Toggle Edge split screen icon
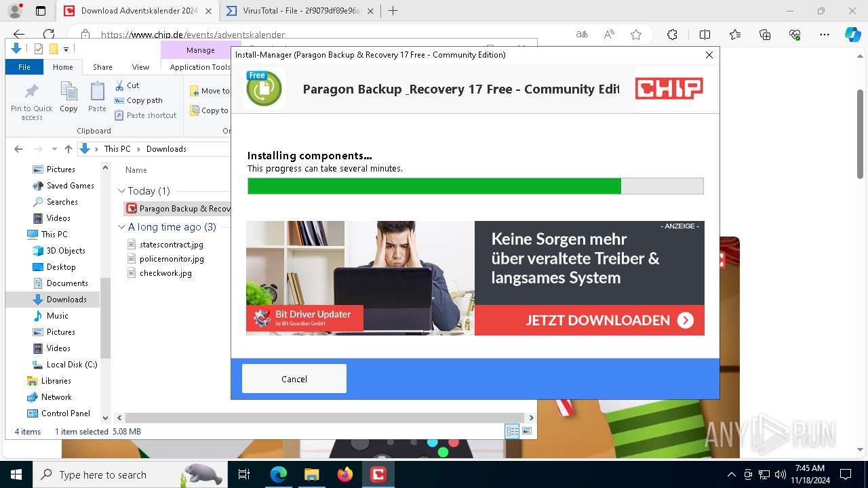Image resolution: width=868 pixels, height=488 pixels. coord(705,35)
